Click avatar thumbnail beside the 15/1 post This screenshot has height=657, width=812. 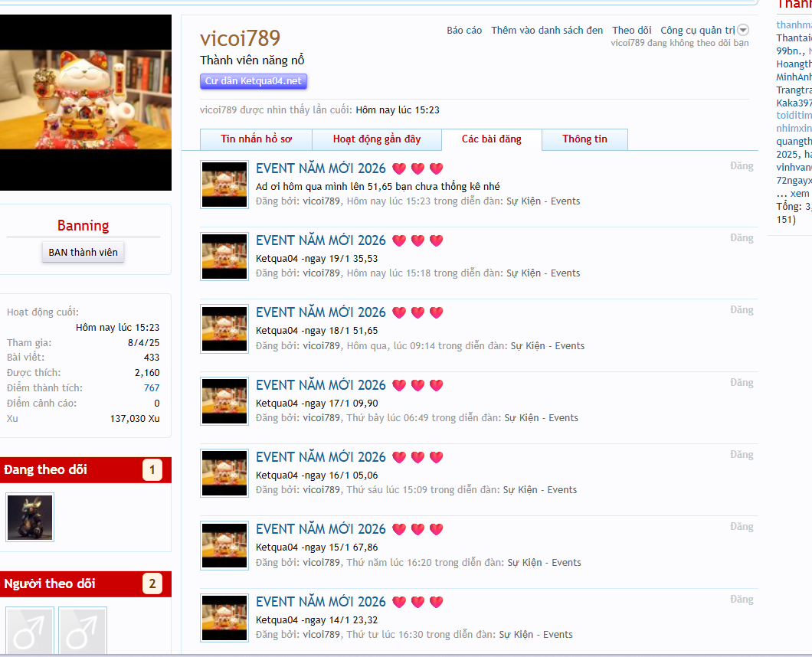click(x=224, y=545)
